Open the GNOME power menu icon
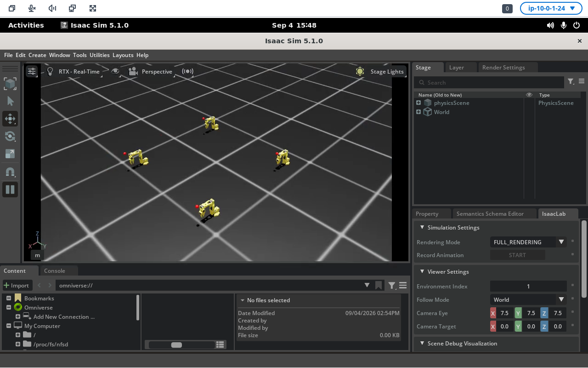This screenshot has width=588, height=368. 577,25
